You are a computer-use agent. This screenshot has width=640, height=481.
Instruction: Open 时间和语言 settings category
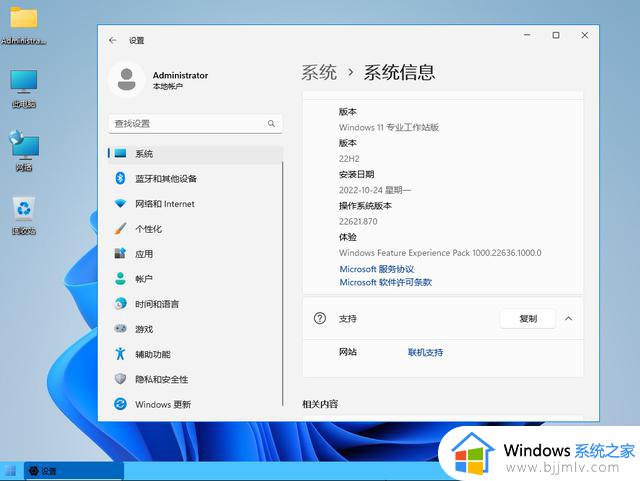(196, 304)
